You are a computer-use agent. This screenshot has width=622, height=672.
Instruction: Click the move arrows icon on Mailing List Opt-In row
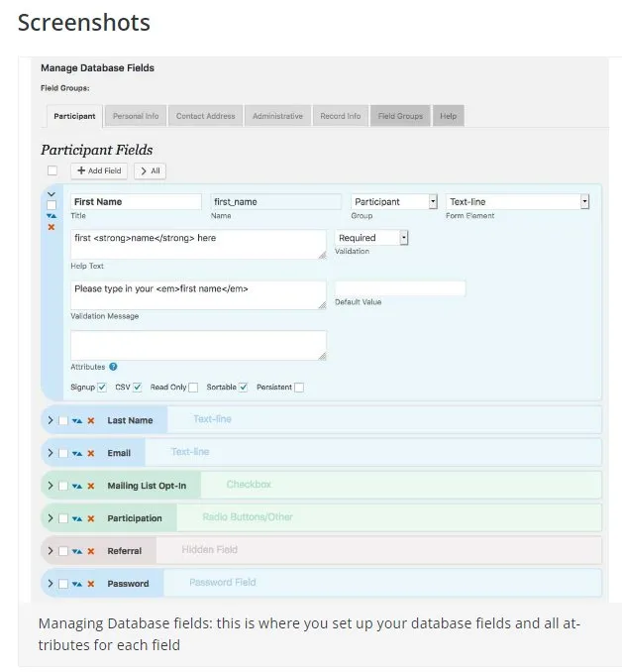coord(77,486)
